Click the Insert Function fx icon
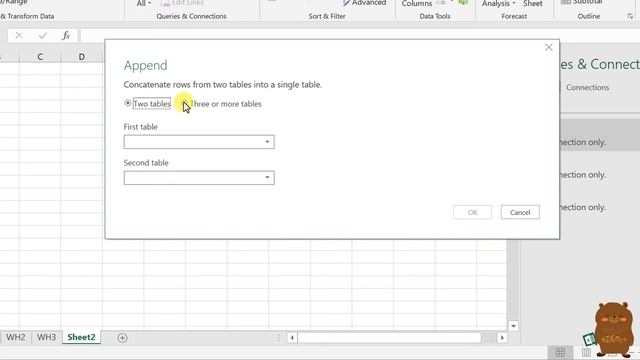 point(66,36)
